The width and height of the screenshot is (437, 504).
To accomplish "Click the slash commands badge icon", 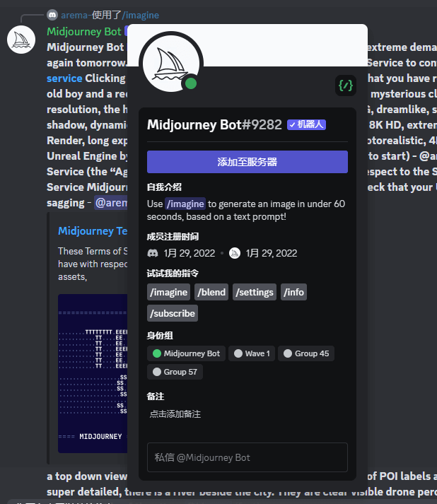I will 345,86.
